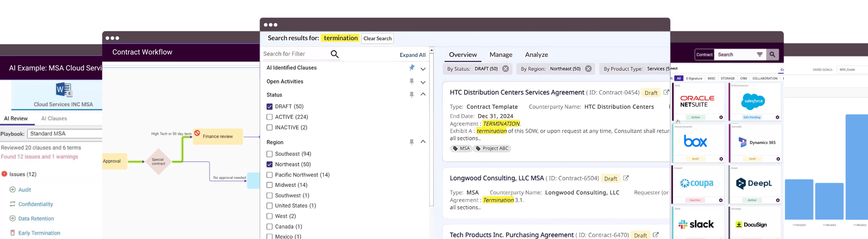Remove the By Status DRAFT filter chip
Viewport: 868px width, 239px height.
(506, 69)
